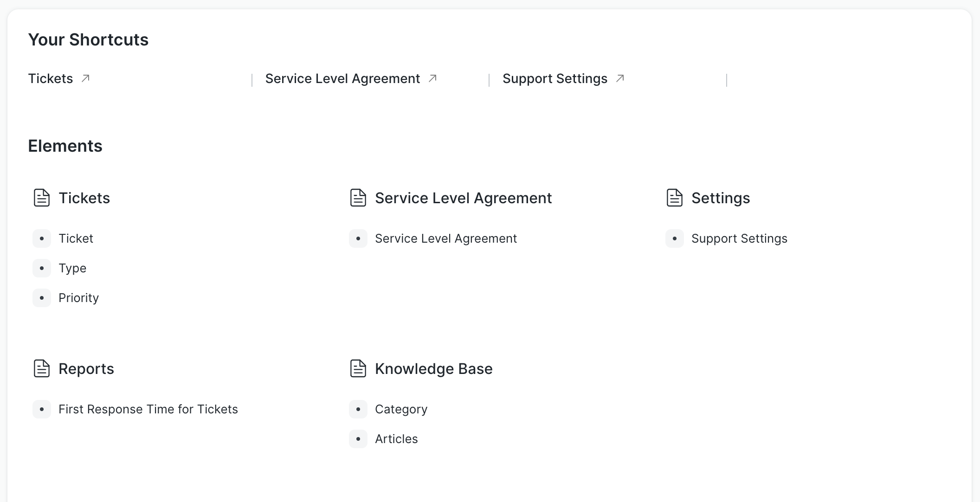Click the arrow next to Service Level Agreement shortcut
This screenshot has width=980, height=502.
pyautogui.click(x=432, y=79)
